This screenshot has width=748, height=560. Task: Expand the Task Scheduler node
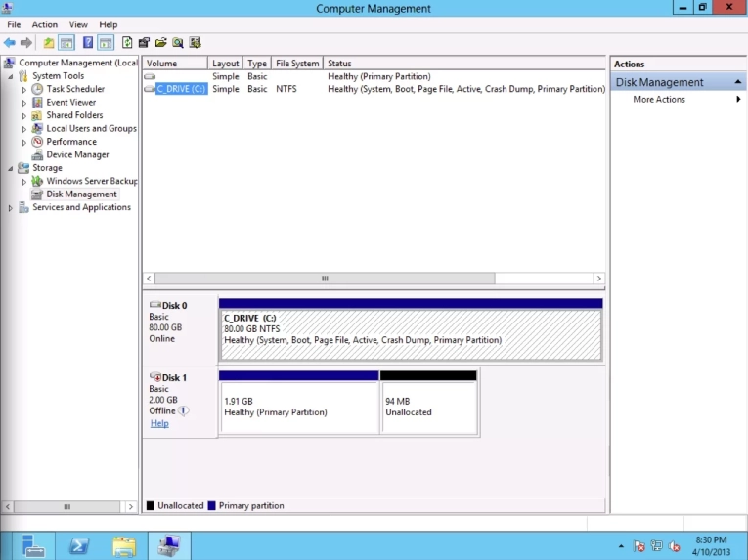pos(24,89)
